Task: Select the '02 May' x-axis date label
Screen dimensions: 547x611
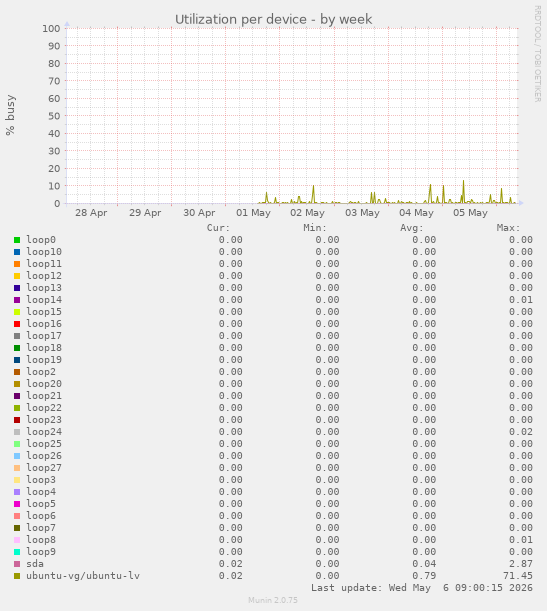Action: click(307, 213)
